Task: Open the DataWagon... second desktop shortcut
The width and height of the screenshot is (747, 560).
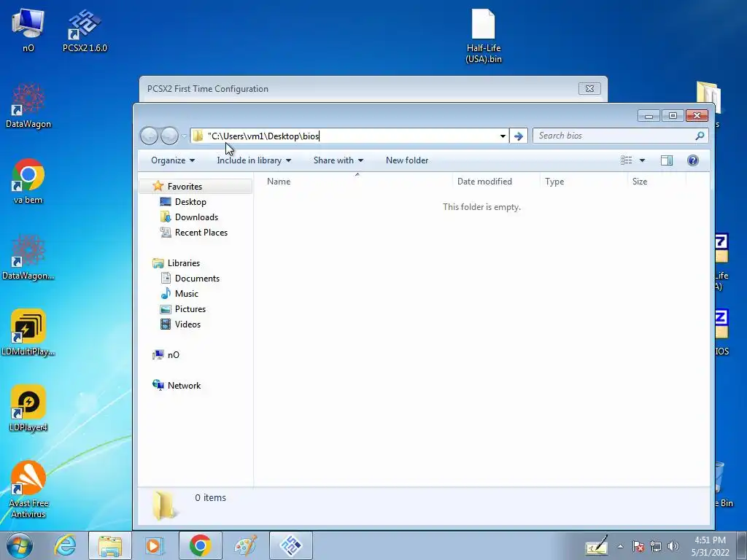Action: 28,257
